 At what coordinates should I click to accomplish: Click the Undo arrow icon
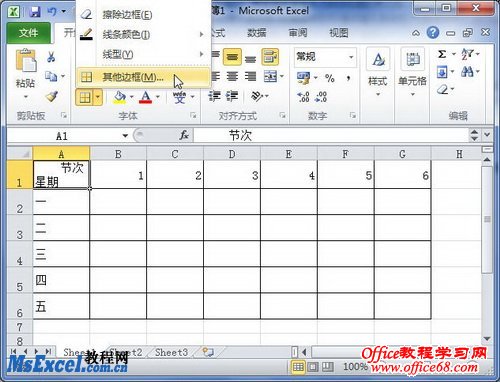52,12
